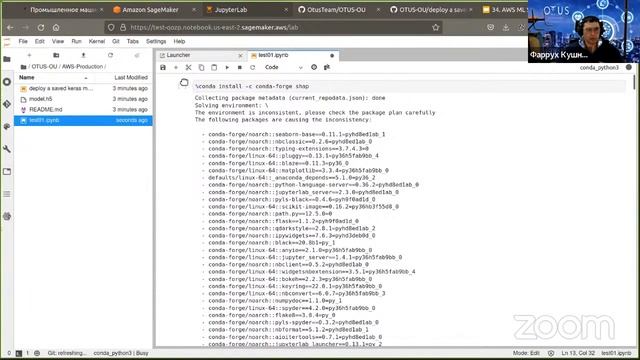This screenshot has height=360, width=640.
Task: Open the Help menu
Action: [x=179, y=42]
